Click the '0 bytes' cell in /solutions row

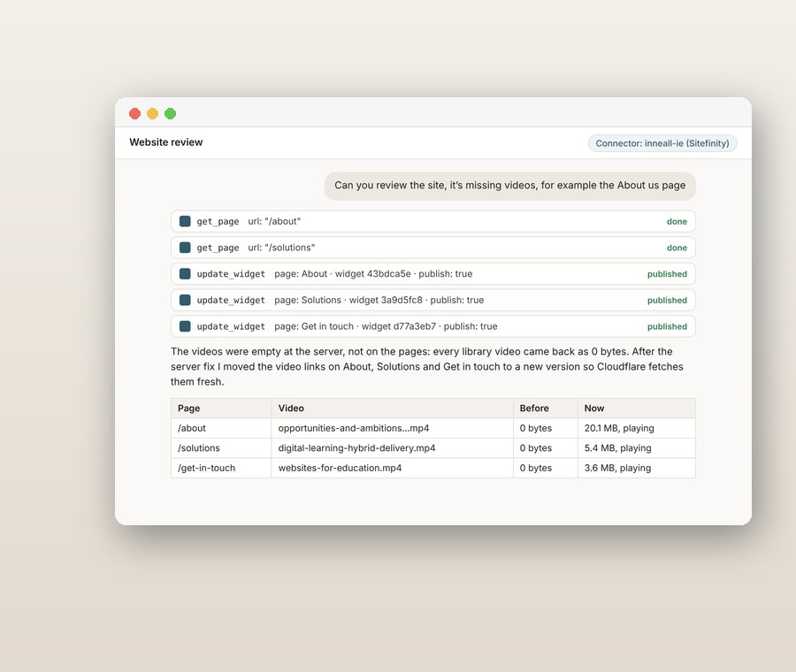pos(545,448)
